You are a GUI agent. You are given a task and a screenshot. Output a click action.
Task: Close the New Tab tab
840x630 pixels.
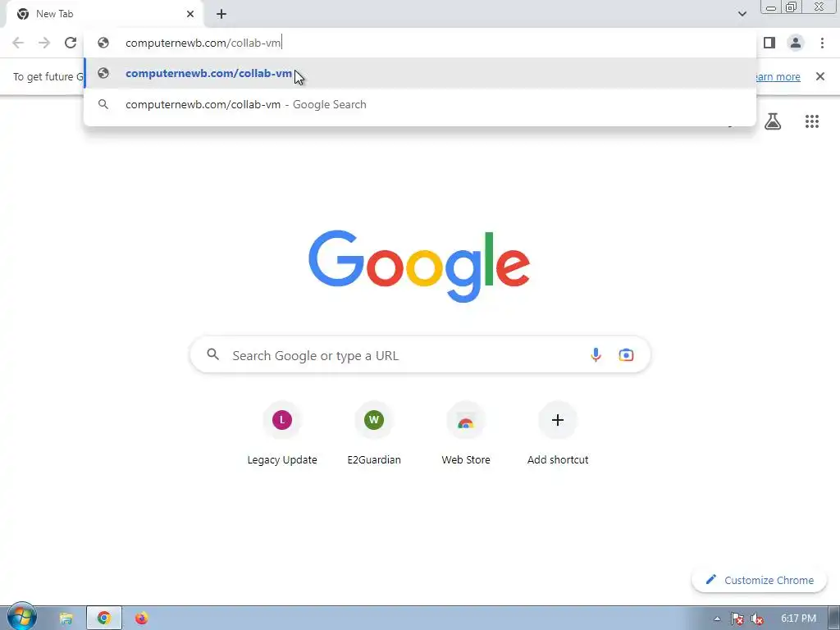(x=190, y=14)
